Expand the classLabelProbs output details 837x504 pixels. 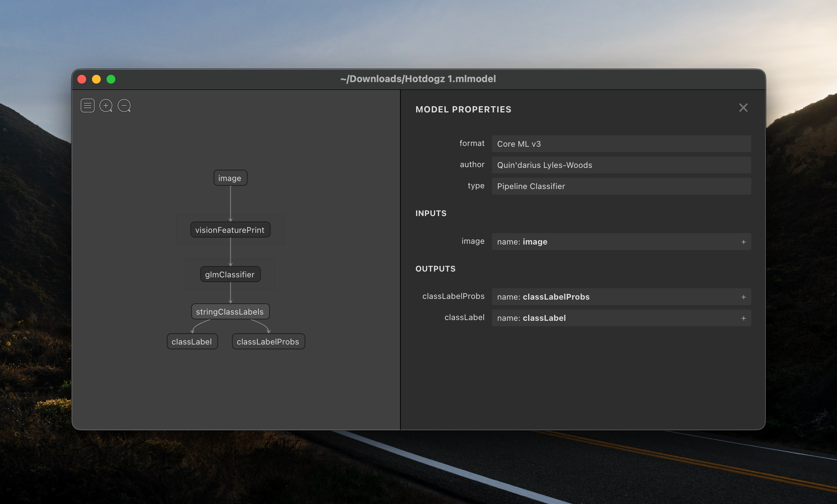[743, 297]
